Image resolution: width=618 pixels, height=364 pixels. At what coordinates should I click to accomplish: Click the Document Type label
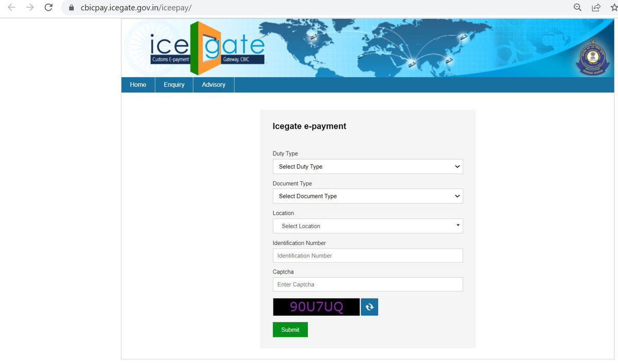point(293,183)
